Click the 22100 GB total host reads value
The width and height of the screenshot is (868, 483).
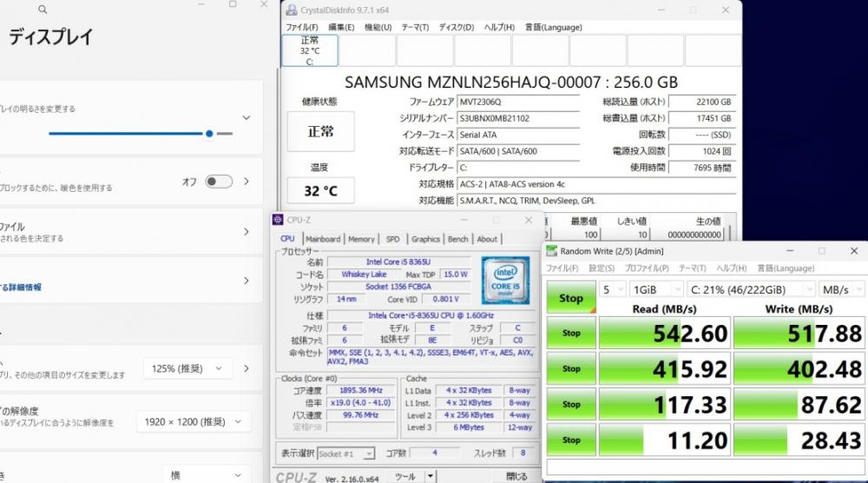pyautogui.click(x=702, y=102)
